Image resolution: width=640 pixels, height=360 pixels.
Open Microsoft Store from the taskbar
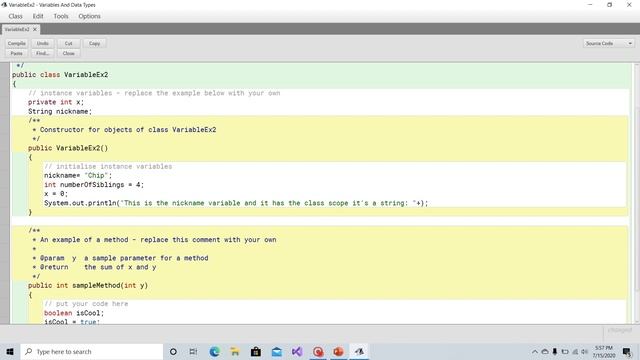click(256, 351)
